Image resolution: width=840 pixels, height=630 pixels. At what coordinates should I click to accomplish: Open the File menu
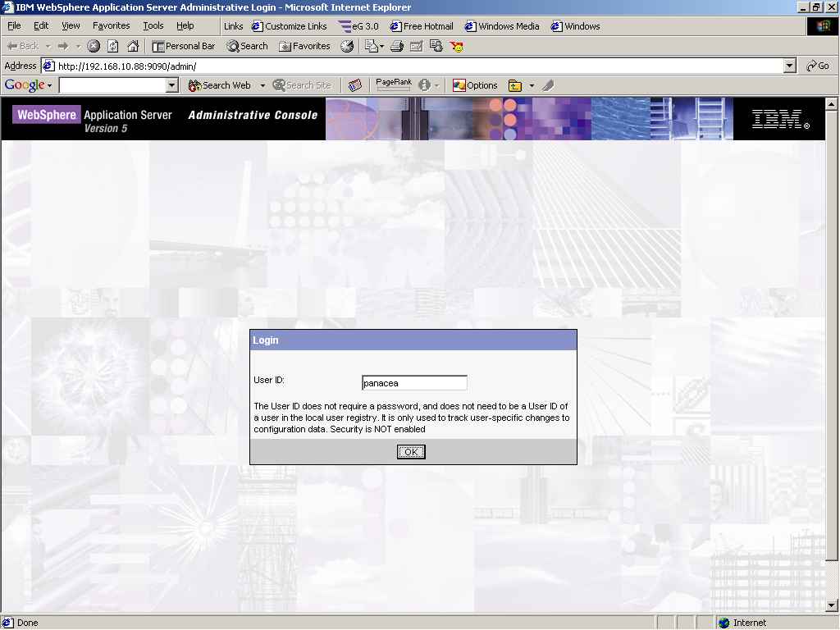pyautogui.click(x=14, y=25)
